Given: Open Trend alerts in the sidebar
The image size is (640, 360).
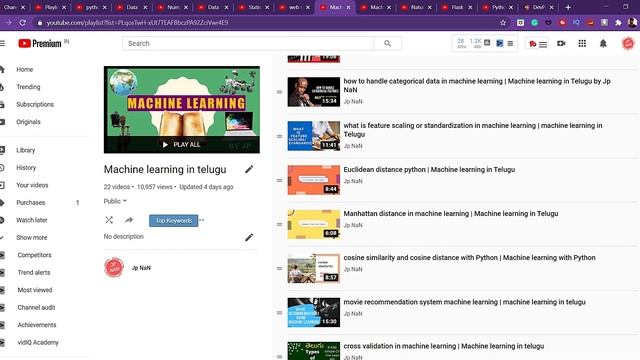Looking at the screenshot, I should click(33, 273).
